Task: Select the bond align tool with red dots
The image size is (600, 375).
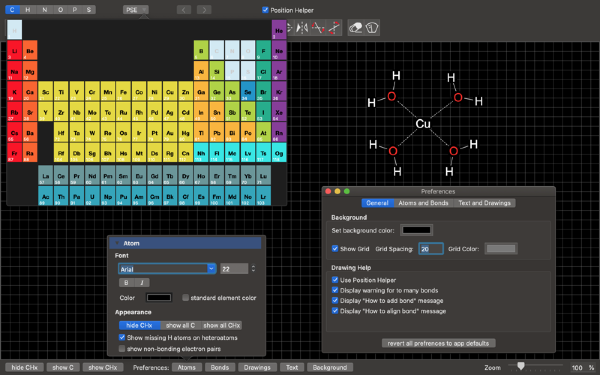Action: [x=334, y=28]
